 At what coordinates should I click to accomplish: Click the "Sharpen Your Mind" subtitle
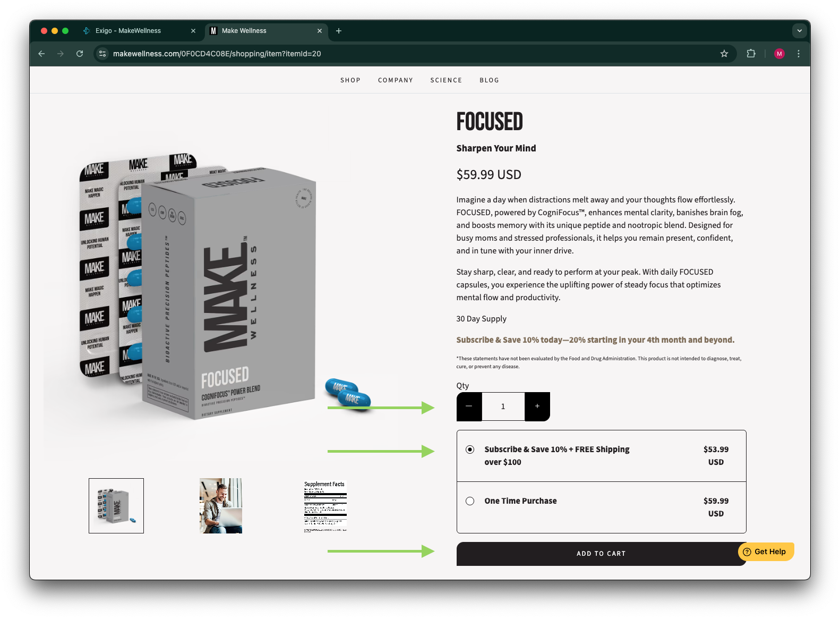pyautogui.click(x=496, y=148)
